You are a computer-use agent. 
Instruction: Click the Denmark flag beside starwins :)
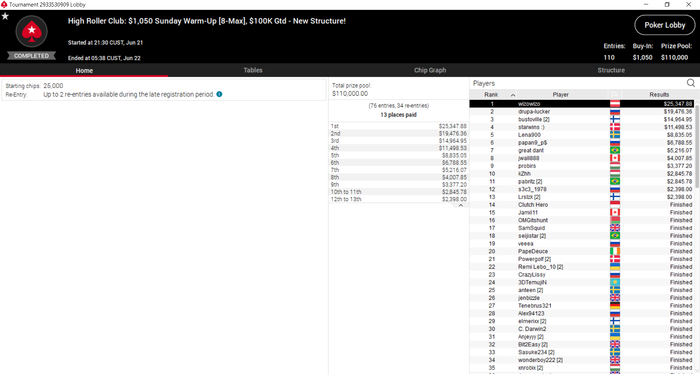tap(615, 127)
